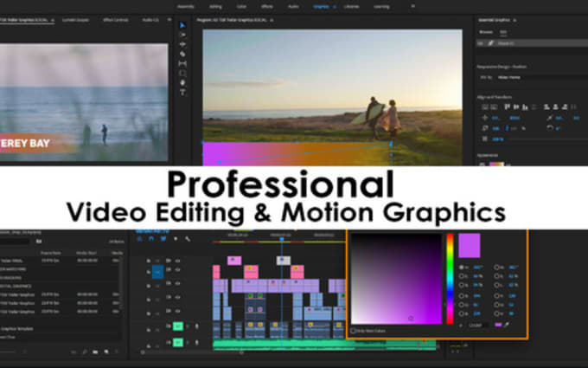Open source panel group overflow chevrons
This screenshot has width=588, height=368.
coord(169,20)
